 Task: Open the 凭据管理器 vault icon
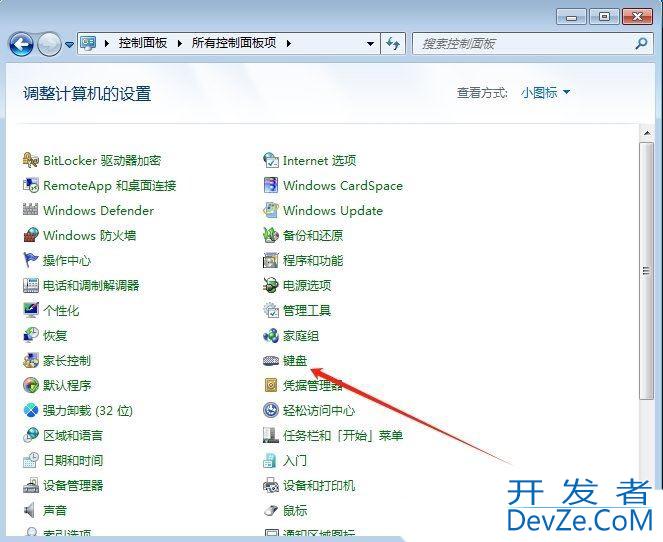[271, 385]
